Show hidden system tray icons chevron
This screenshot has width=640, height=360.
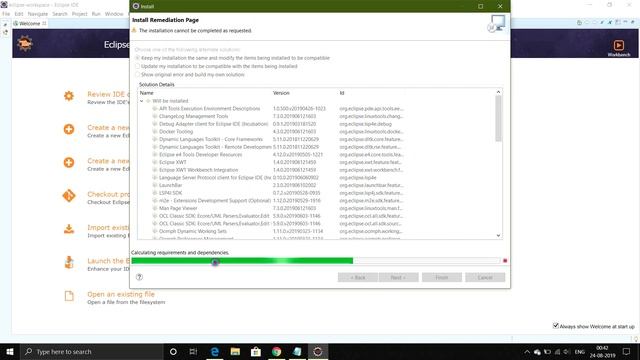pos(527,351)
